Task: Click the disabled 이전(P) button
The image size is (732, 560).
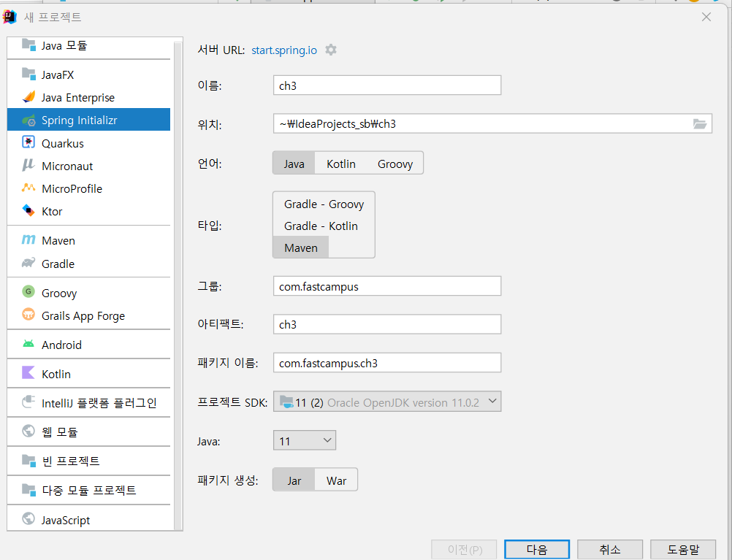Action: click(465, 549)
